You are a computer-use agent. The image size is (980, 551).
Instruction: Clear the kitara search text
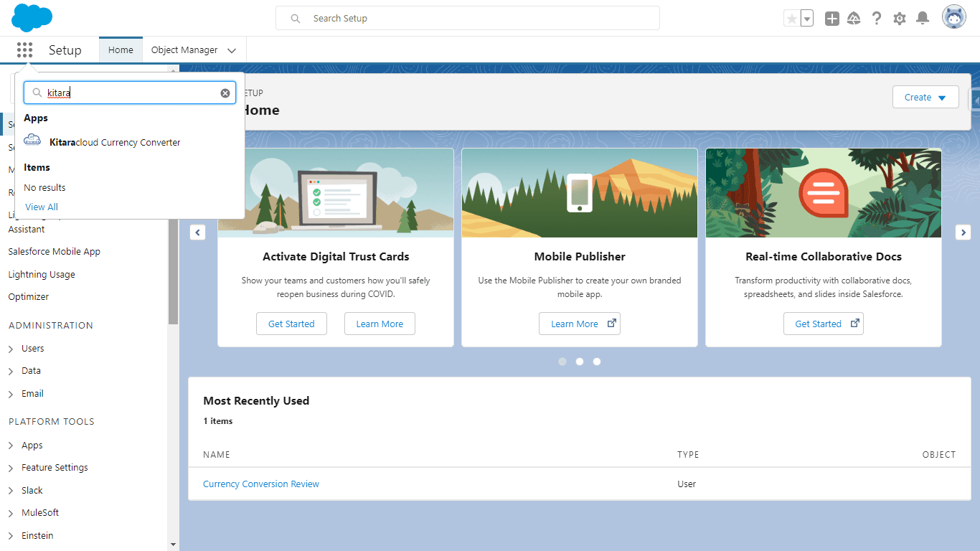[x=225, y=93]
